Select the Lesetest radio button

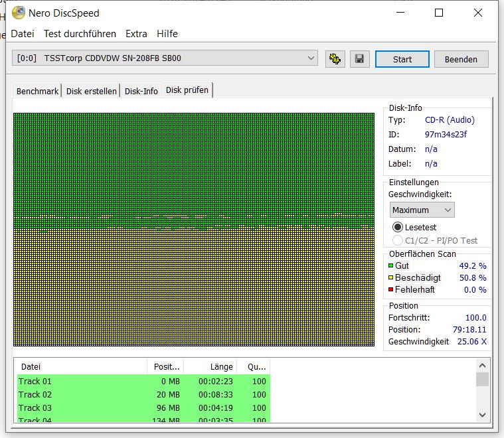(398, 227)
